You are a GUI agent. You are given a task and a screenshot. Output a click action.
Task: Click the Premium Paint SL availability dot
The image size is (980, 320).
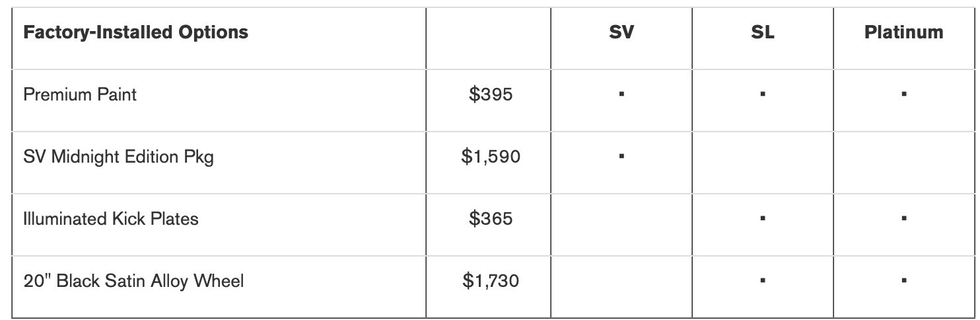(763, 95)
